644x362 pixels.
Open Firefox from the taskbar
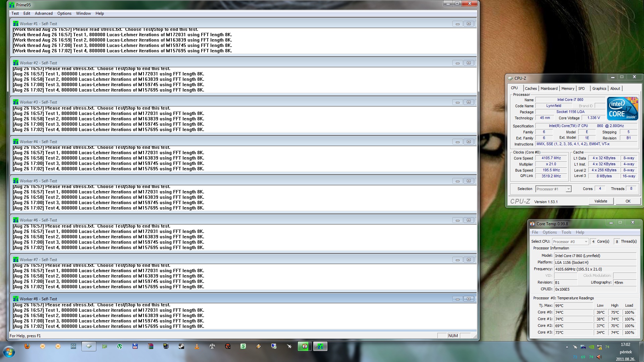pos(27,346)
